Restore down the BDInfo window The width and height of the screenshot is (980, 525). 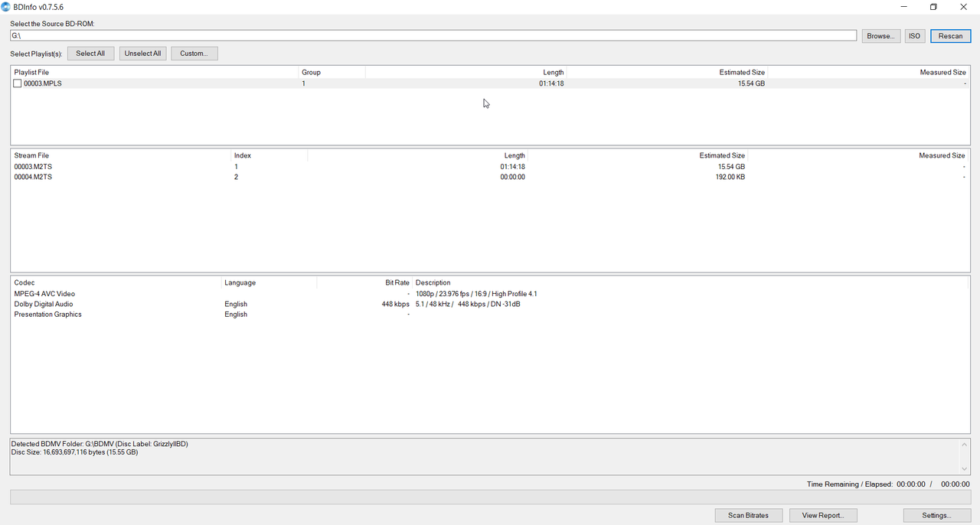tap(933, 7)
